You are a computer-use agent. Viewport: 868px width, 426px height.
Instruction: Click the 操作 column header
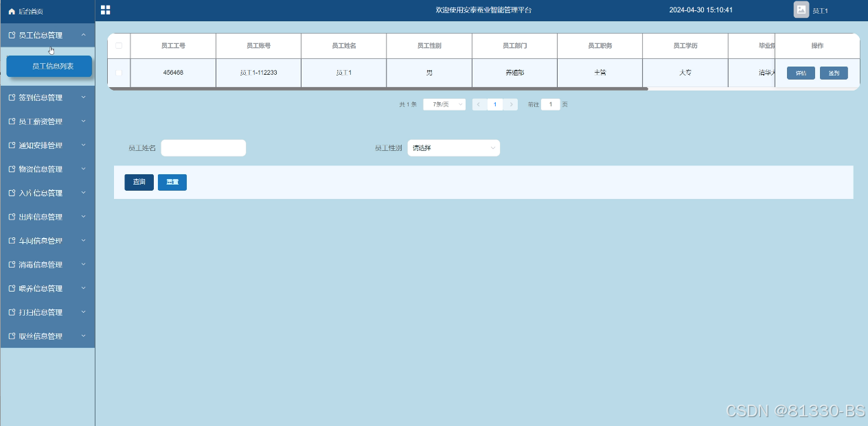[x=817, y=46]
